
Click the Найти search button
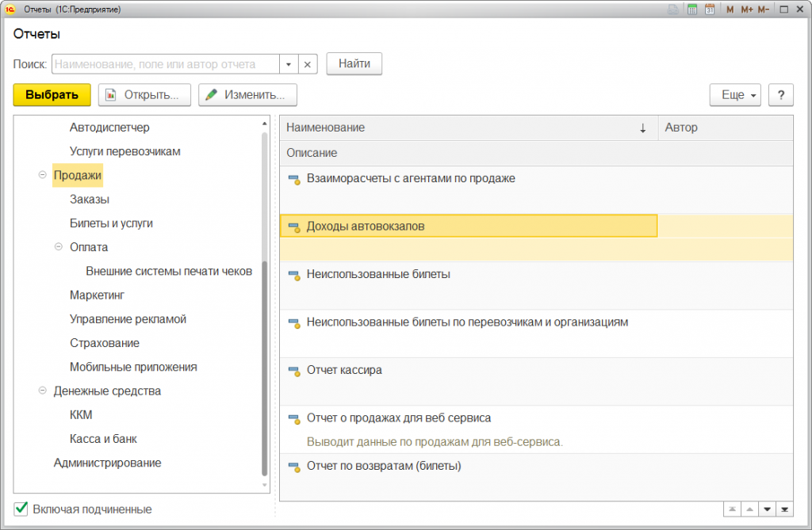pyautogui.click(x=354, y=64)
